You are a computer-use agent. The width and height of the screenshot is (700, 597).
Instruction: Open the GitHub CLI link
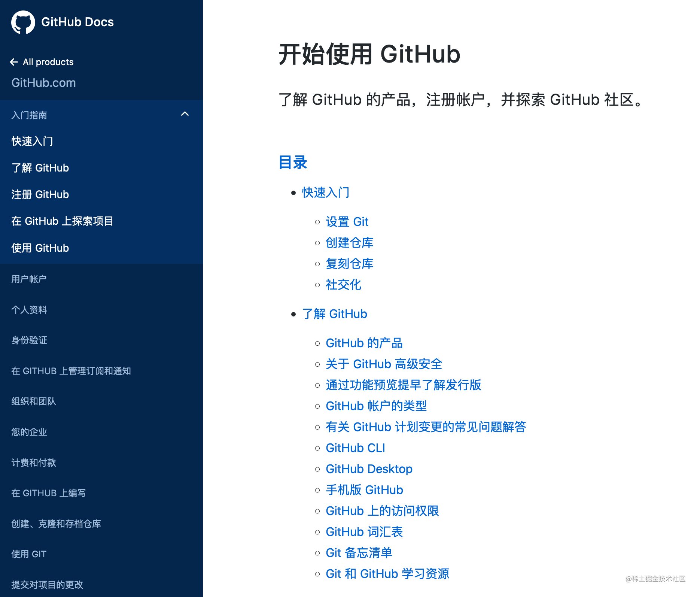(x=356, y=448)
